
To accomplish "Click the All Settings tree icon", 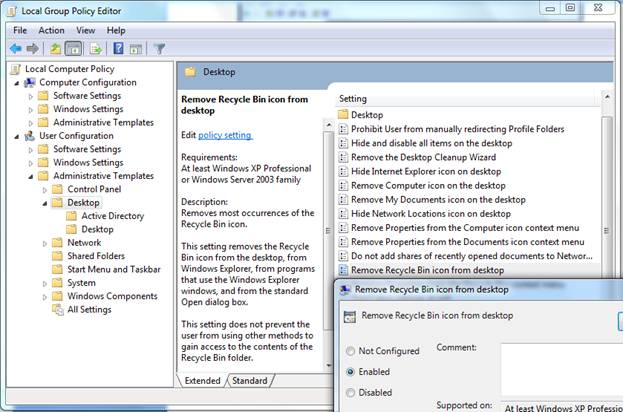I will (x=58, y=309).
